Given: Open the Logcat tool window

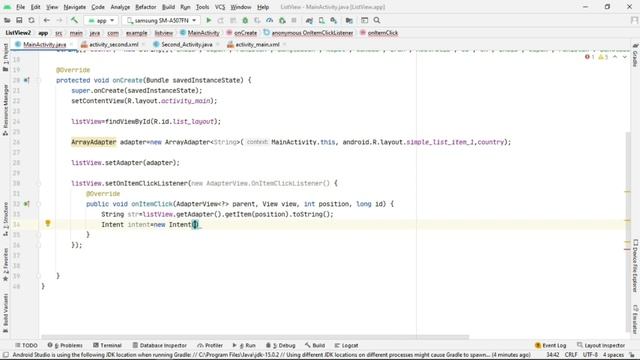Looking at the screenshot, I should click(346, 345).
